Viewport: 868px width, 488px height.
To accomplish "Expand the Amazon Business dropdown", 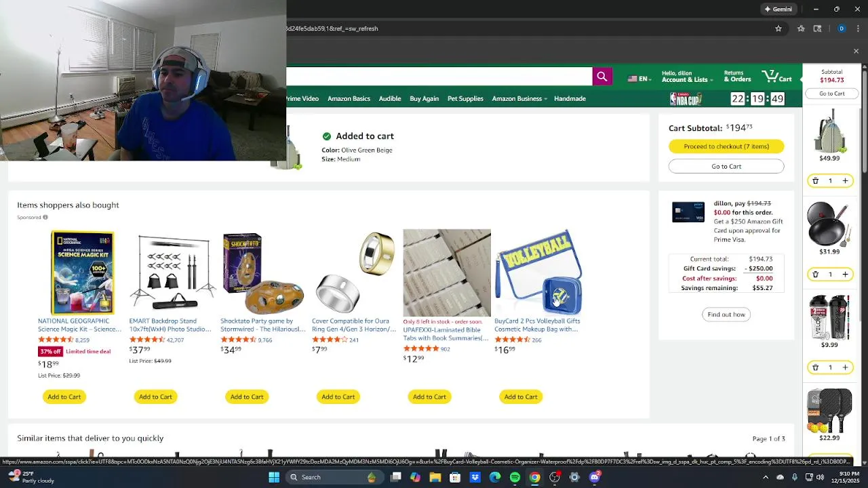I will (519, 99).
